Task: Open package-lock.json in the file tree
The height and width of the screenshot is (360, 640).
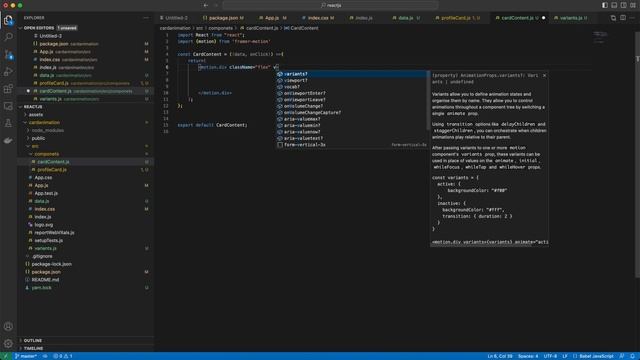Action: [x=51, y=264]
